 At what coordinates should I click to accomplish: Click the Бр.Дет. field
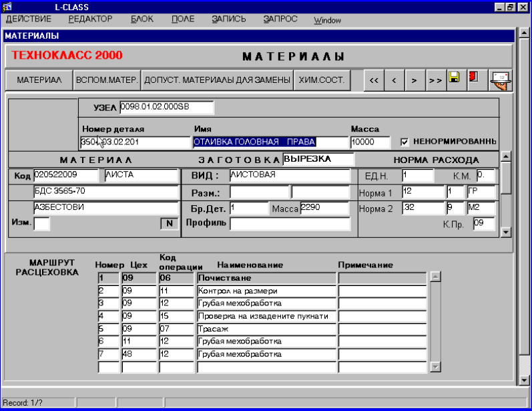[x=249, y=208]
